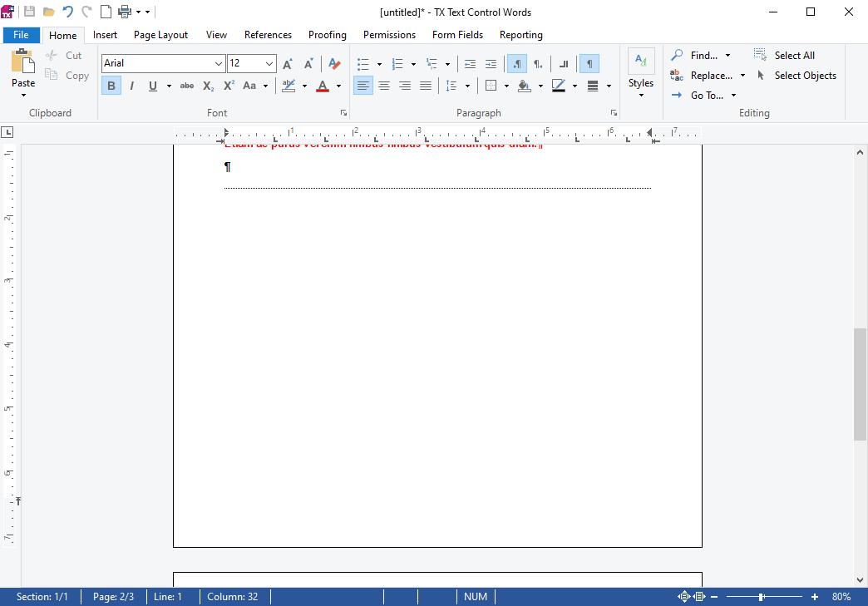Open the File tab
The image size is (868, 606).
[21, 35]
